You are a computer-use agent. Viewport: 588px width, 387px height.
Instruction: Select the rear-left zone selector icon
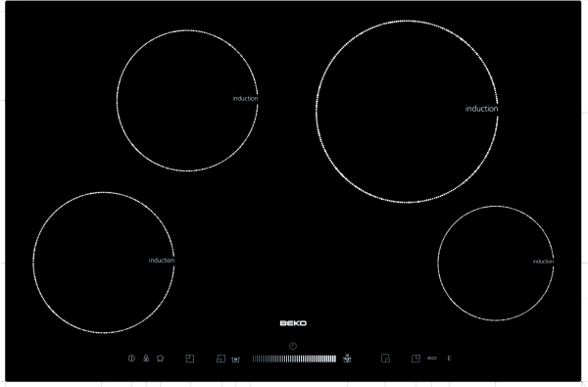point(190,359)
